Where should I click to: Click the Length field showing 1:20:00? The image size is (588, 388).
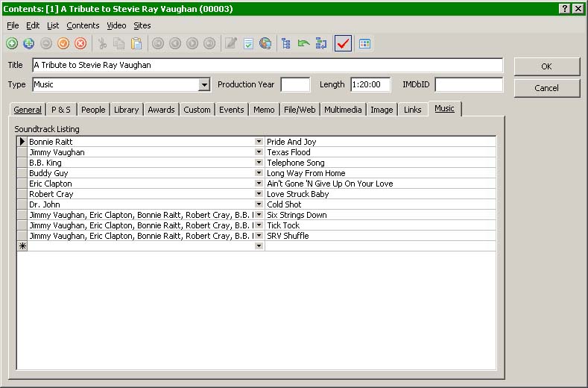coord(370,84)
